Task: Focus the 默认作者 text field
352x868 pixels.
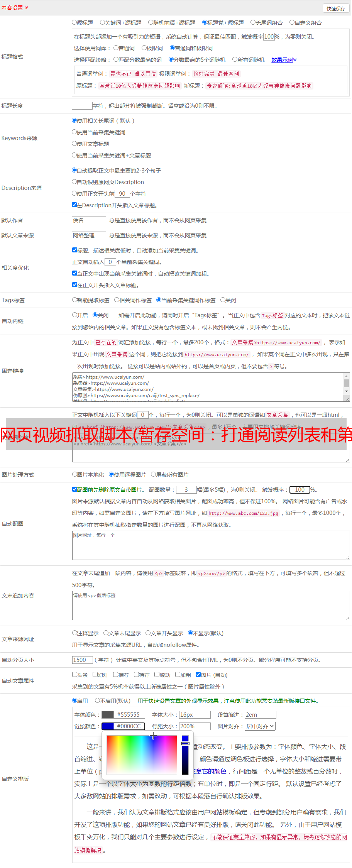Action: tap(89, 220)
